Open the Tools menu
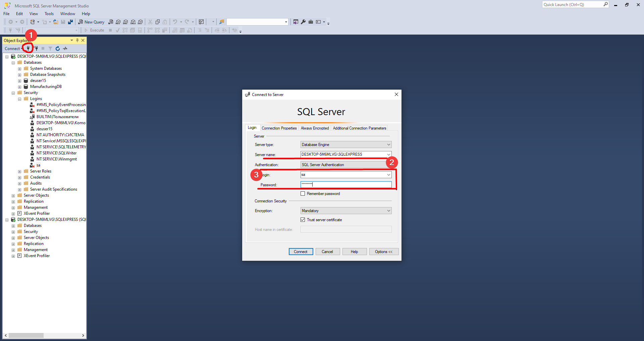Image resolution: width=644 pixels, height=341 pixels. (x=49, y=14)
